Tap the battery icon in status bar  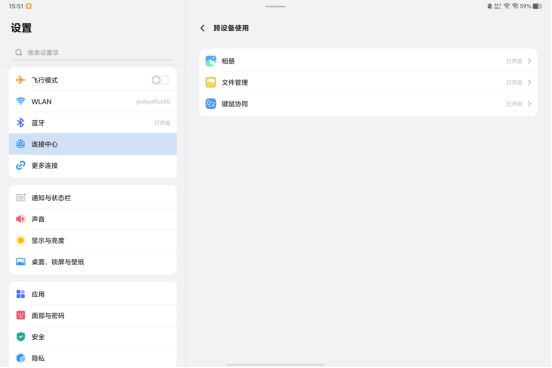coord(537,6)
